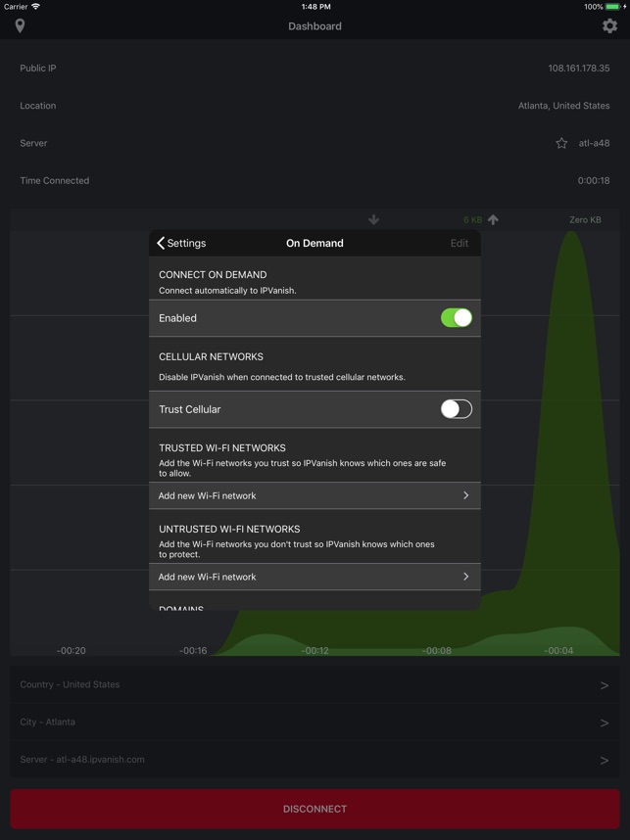Click the 1:48 PM clock in status bar
The image size is (630, 840).
(315, 7)
